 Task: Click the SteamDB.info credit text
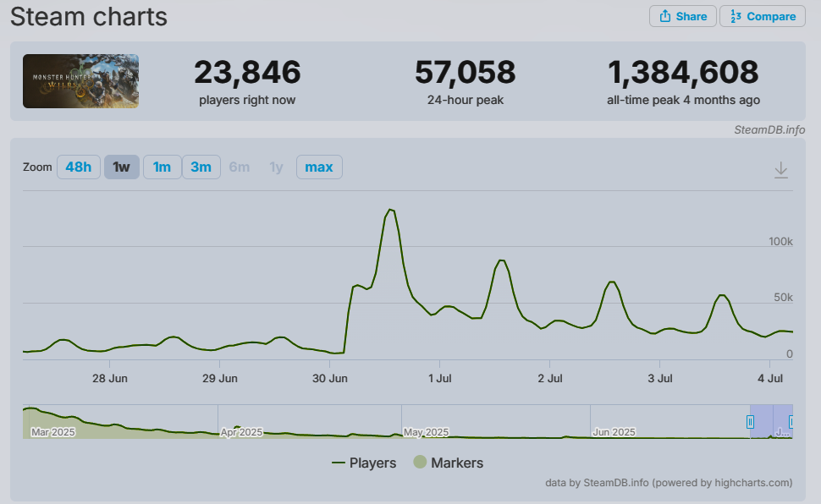(x=769, y=129)
